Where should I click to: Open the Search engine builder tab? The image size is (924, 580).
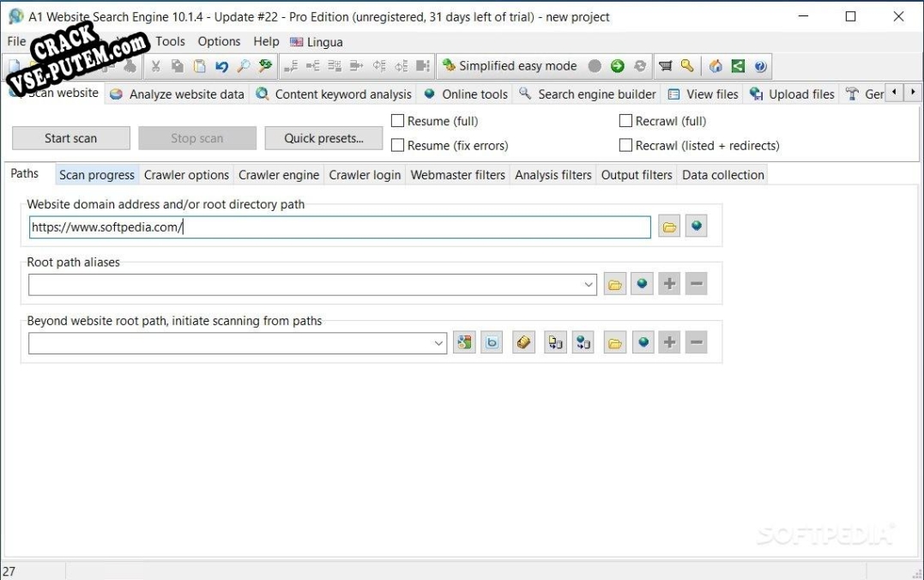(x=588, y=94)
